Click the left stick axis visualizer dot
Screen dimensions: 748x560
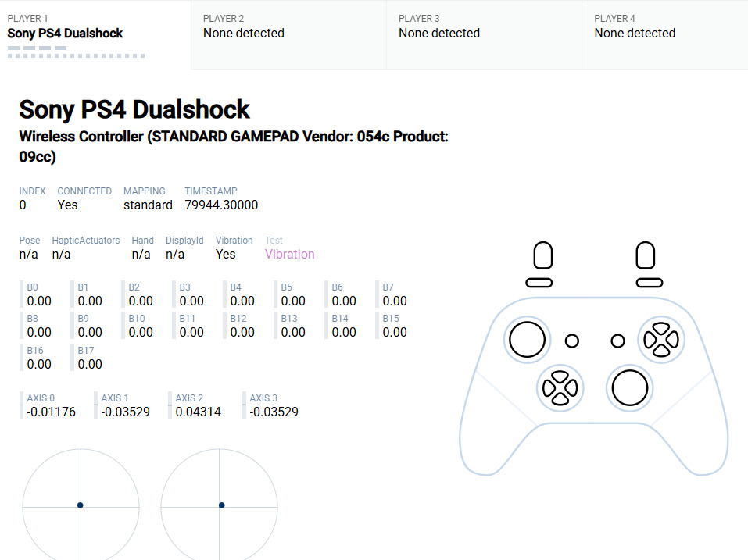[x=81, y=505]
